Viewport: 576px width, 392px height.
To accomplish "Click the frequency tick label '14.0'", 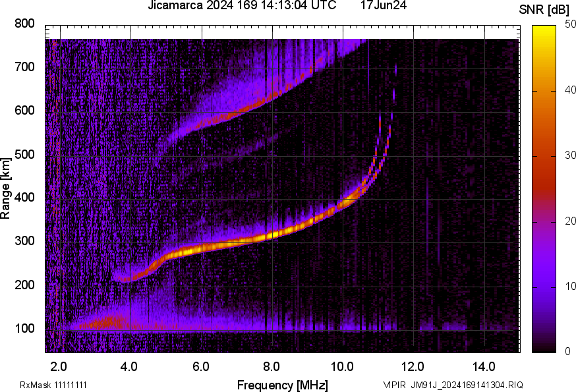I will coord(484,367).
